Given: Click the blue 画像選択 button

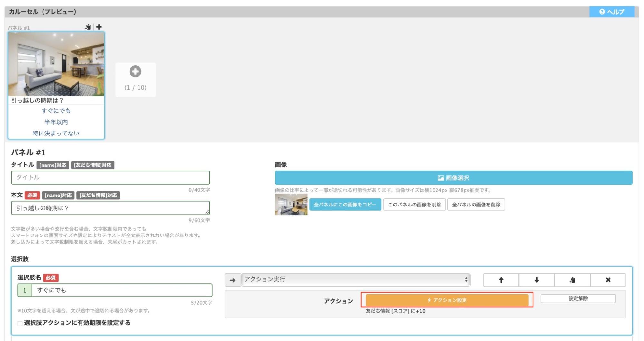Looking at the screenshot, I should [453, 178].
